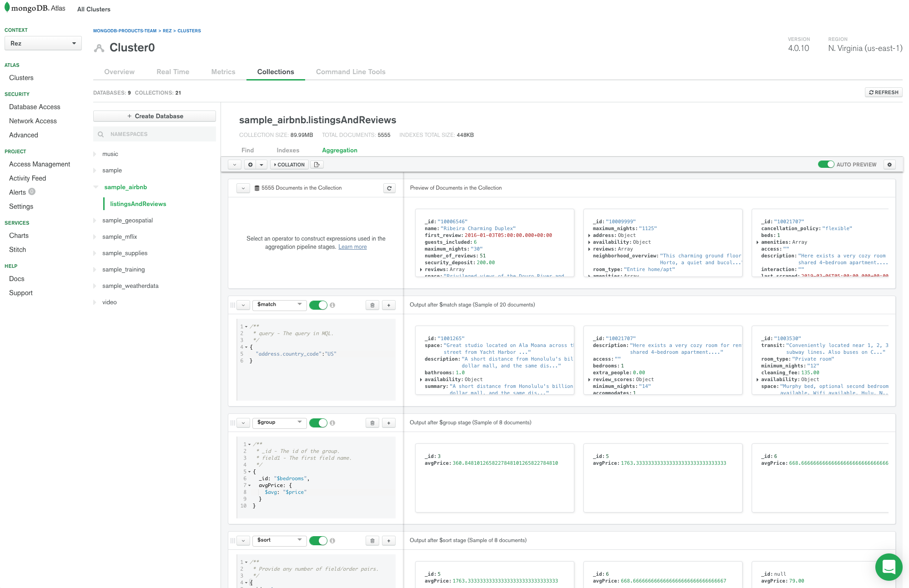Viewport: 909px width, 588px height.
Task: Delete the $sort stage with trash icon
Action: coord(372,541)
